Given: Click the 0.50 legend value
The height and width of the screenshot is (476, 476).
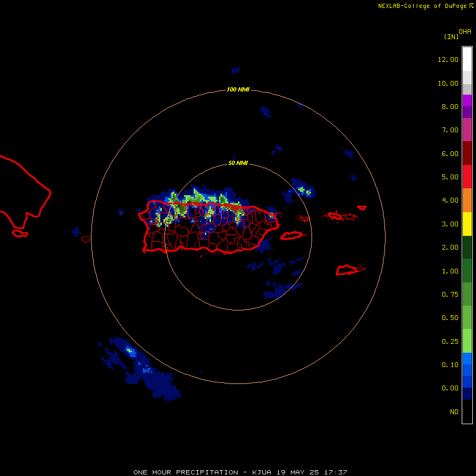Looking at the screenshot, I should 450,318.
